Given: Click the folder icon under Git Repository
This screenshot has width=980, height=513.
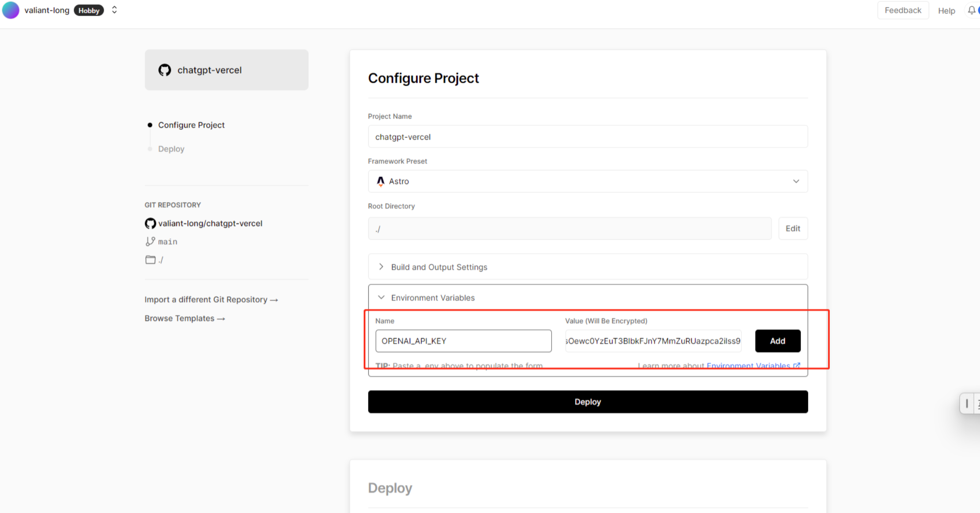Looking at the screenshot, I should pos(150,260).
